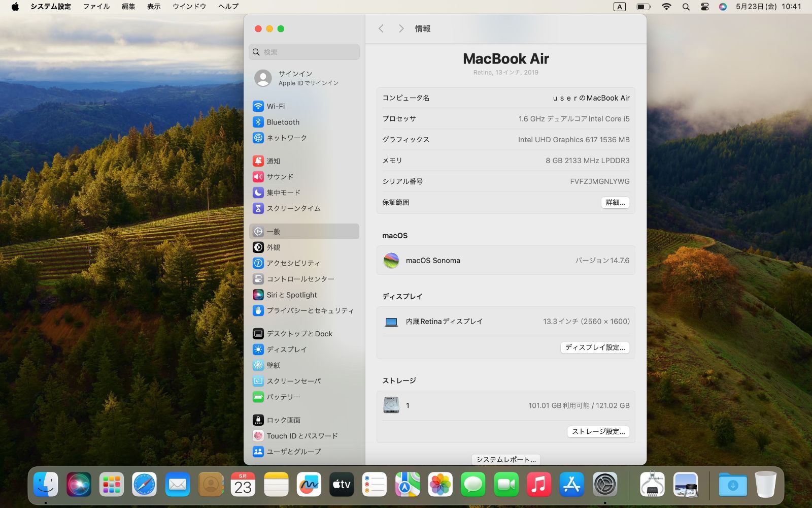Open 編集 menu
The image size is (812, 508).
click(128, 7)
